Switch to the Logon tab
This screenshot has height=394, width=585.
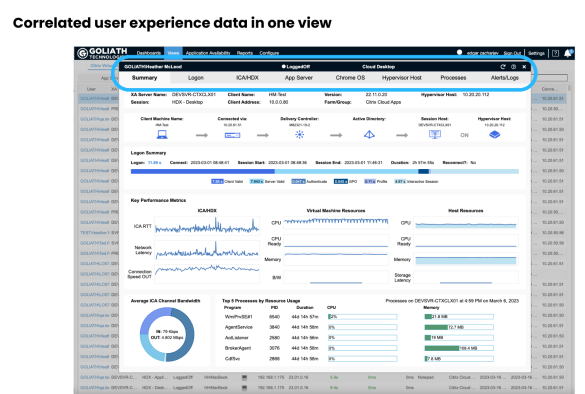click(195, 78)
